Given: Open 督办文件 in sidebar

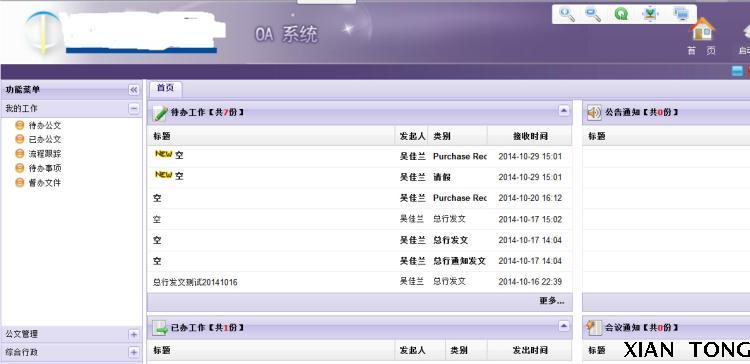Looking at the screenshot, I should pyautogui.click(x=44, y=182).
